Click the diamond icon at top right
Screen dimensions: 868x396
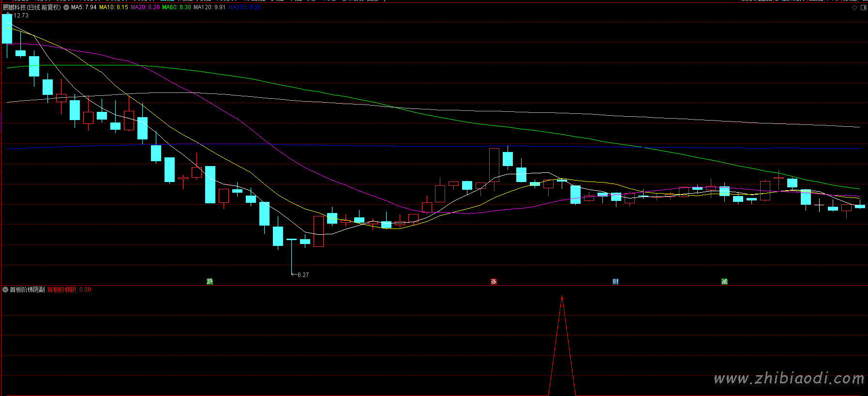[x=855, y=7]
